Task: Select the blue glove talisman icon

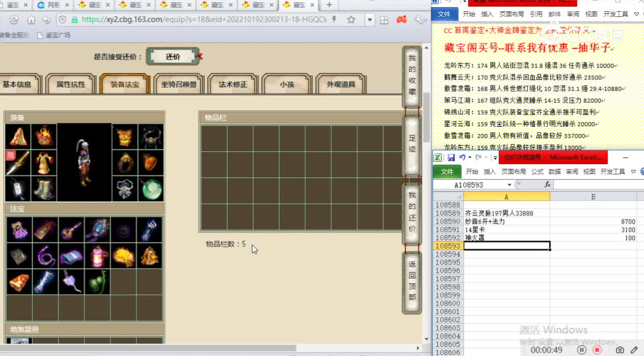Action: pyautogui.click(x=149, y=230)
